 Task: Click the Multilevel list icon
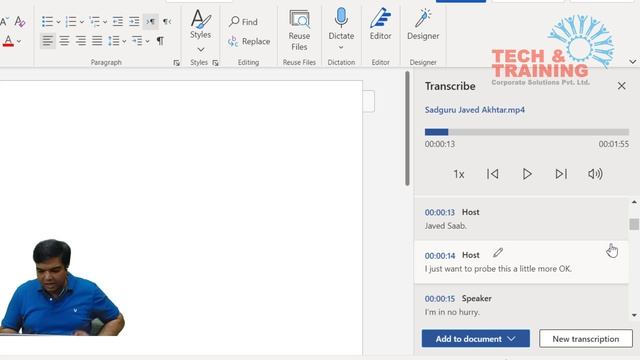[x=94, y=22]
